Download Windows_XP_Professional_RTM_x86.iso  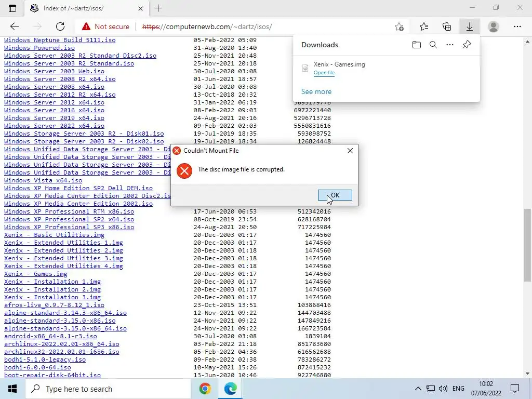(69, 212)
